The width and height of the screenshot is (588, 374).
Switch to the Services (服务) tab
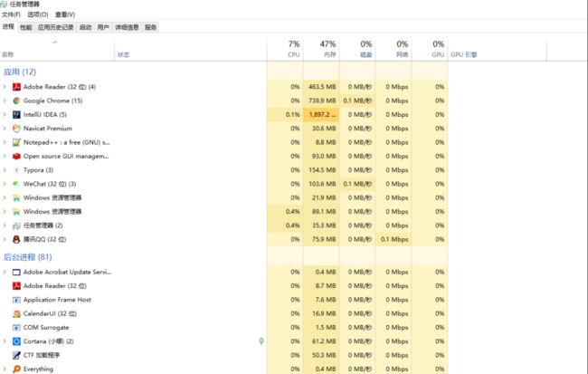click(151, 27)
